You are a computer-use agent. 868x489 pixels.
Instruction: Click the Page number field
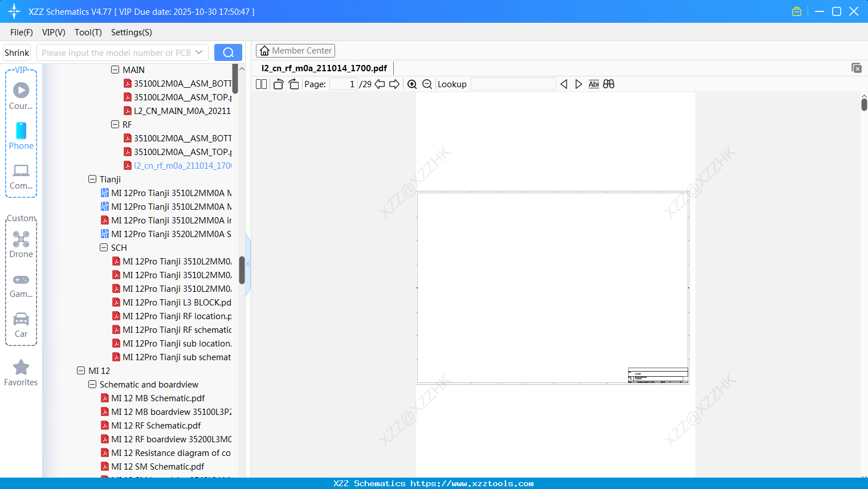[343, 84]
